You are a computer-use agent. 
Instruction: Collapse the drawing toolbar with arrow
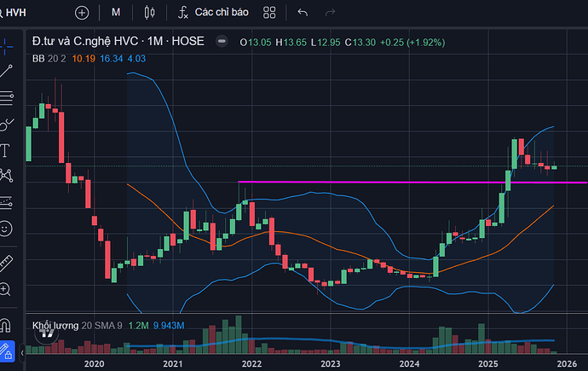pos(22,352)
